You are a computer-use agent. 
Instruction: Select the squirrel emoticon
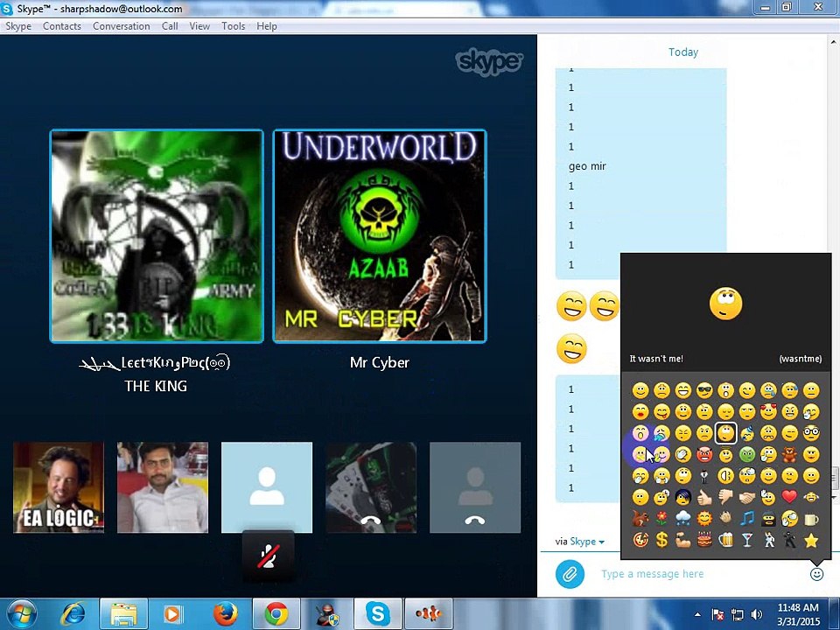(x=640, y=519)
